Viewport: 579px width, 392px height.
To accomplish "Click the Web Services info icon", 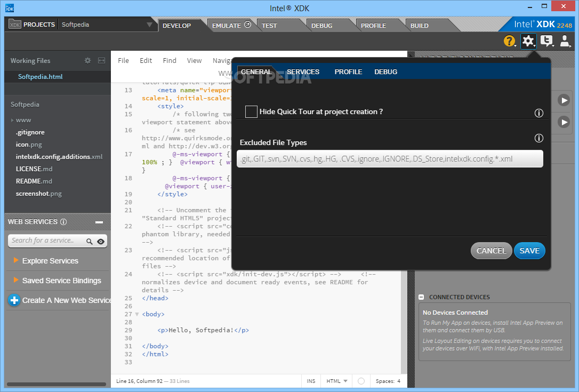I will point(63,222).
